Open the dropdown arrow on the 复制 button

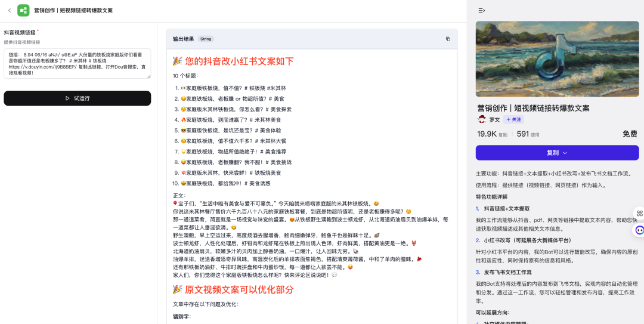pos(565,153)
